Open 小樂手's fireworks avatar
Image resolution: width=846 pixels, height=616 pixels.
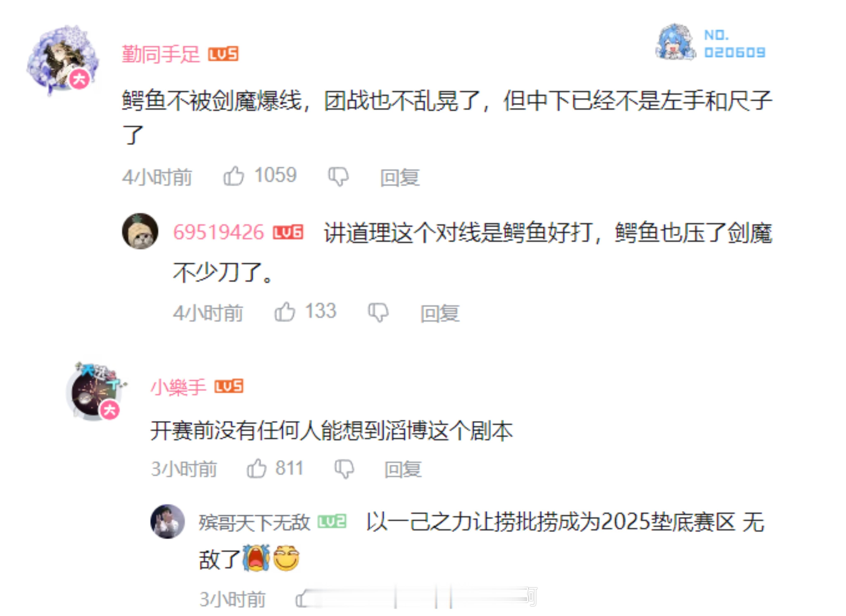point(95,391)
